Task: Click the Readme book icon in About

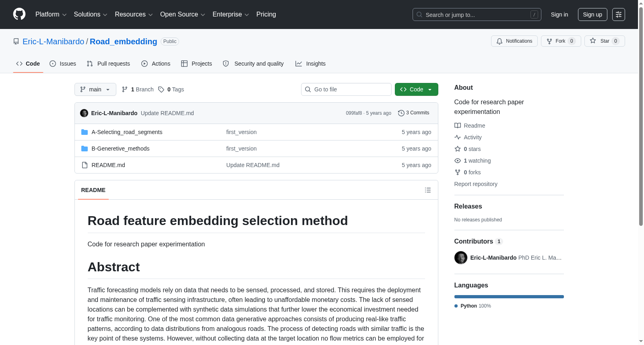Action: pos(458,126)
